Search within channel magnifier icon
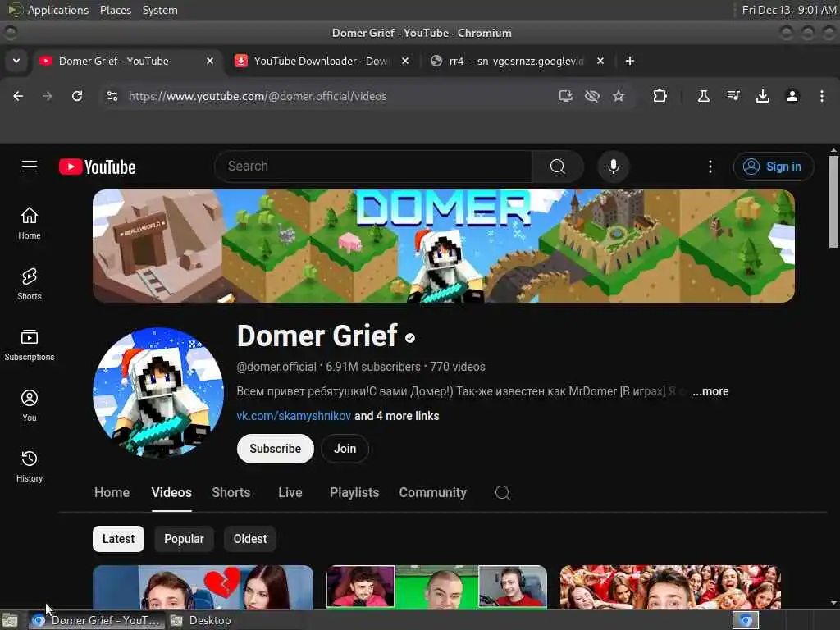The width and height of the screenshot is (840, 630). [x=503, y=492]
